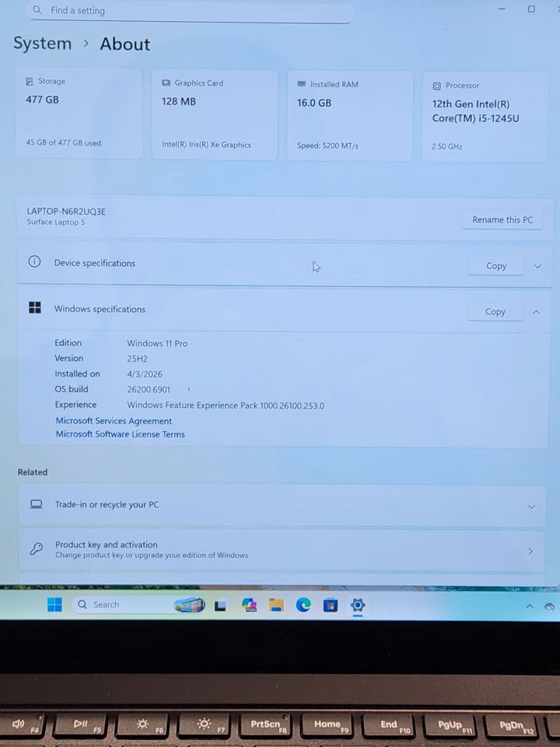Select the LAPTOP-N6R2UQ3E device name

pyautogui.click(x=66, y=211)
